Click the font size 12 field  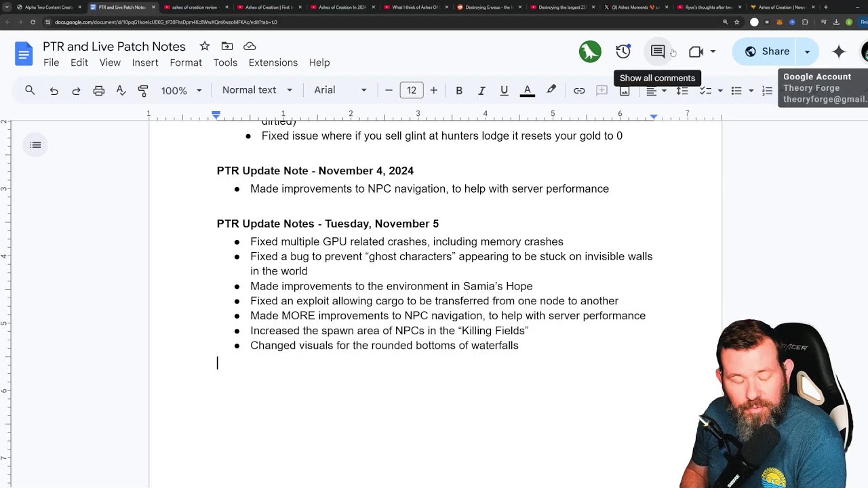coord(412,90)
